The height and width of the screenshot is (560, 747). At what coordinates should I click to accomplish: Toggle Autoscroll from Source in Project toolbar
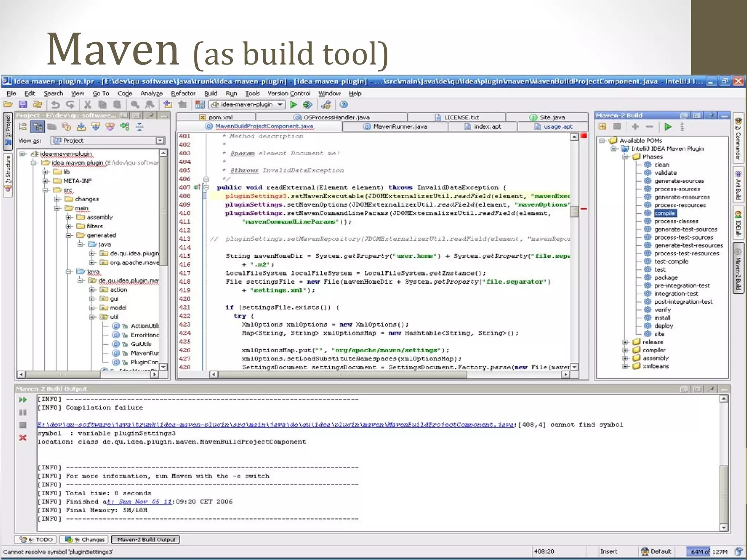click(x=96, y=127)
